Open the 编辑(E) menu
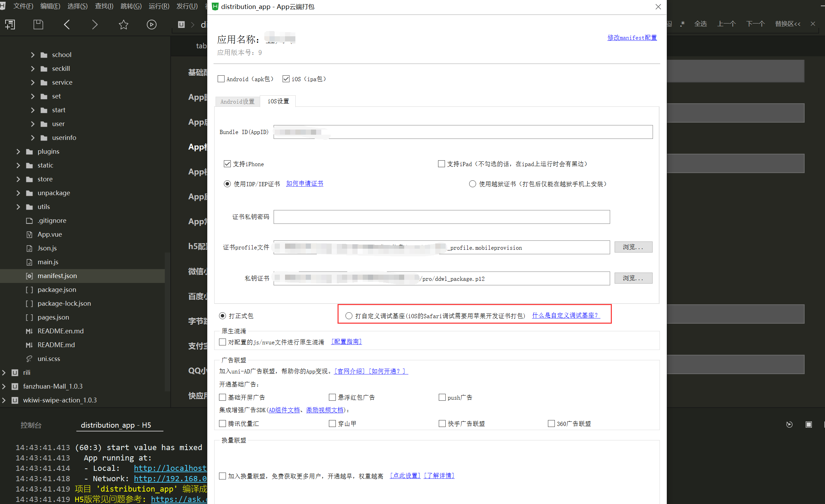825x504 pixels. (50, 6)
